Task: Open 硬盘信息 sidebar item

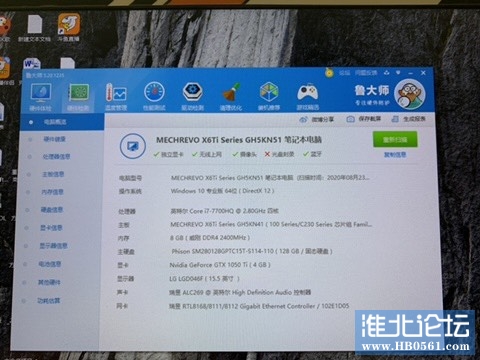Action: click(x=52, y=210)
